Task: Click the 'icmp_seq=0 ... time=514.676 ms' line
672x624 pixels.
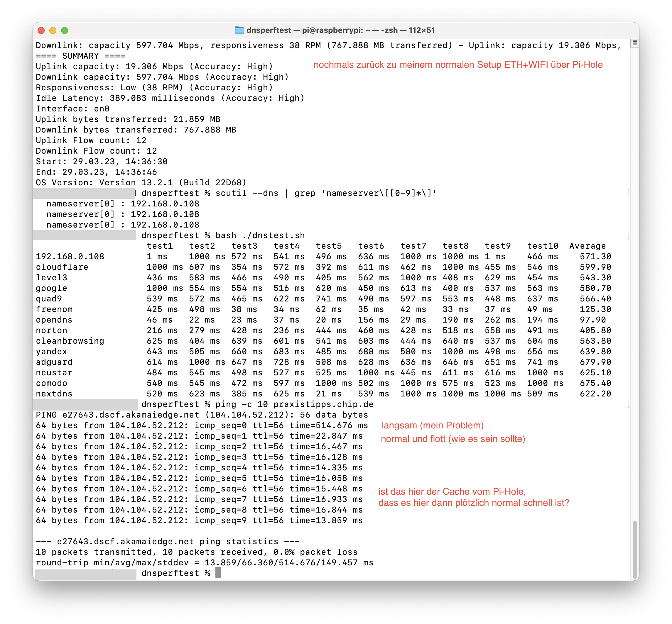Action: click(202, 425)
